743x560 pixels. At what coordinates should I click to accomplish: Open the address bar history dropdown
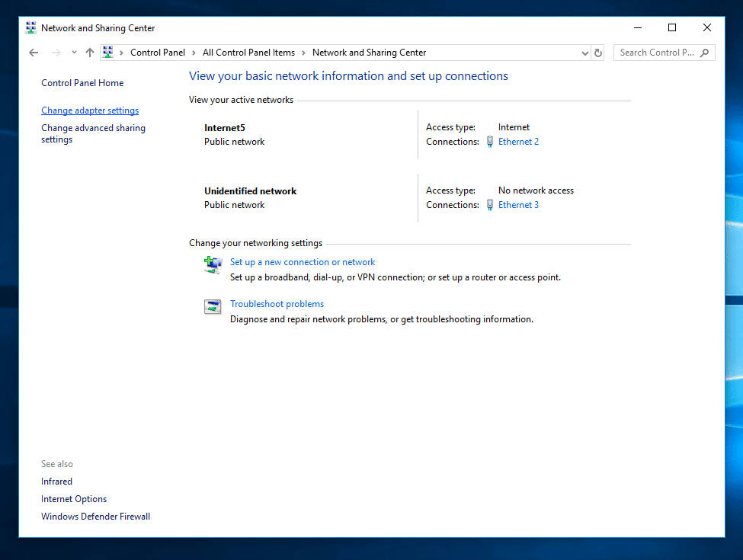pyautogui.click(x=584, y=52)
